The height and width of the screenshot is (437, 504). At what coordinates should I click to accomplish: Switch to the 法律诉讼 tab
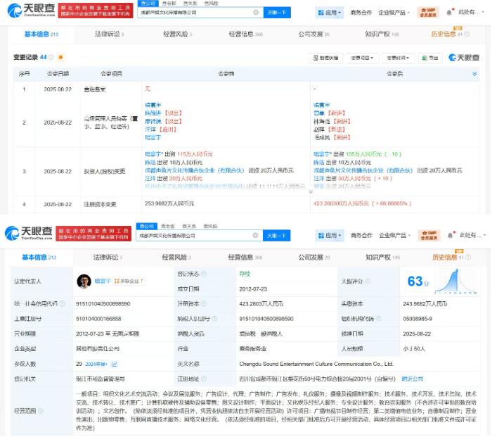109,34
